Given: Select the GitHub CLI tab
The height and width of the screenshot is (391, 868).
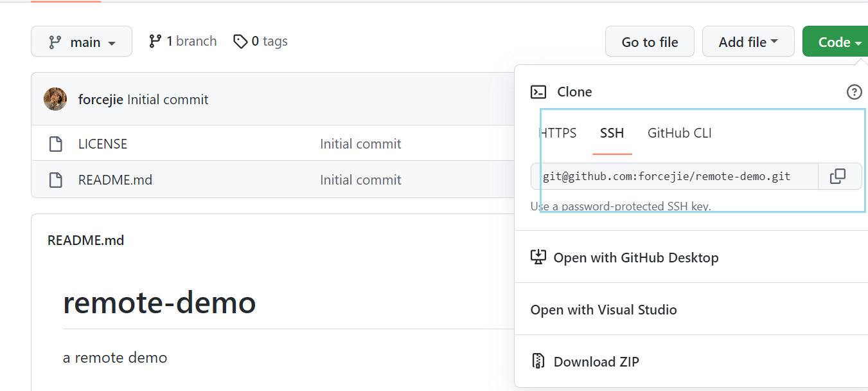Looking at the screenshot, I should point(679,133).
